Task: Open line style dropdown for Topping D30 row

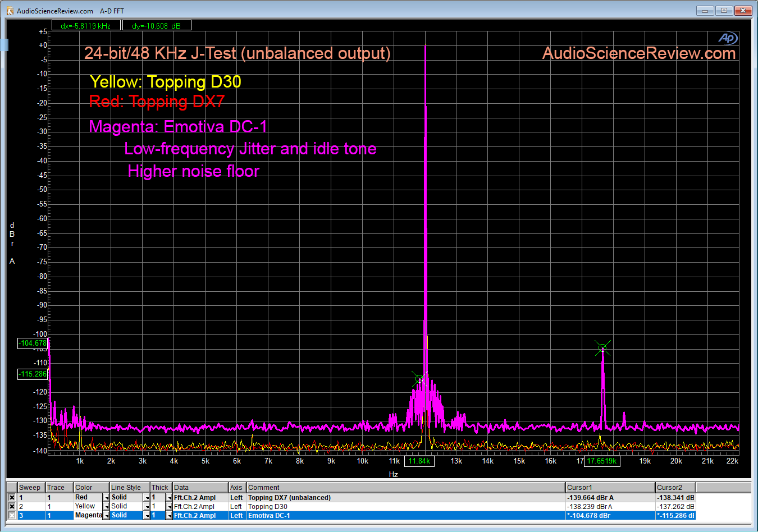Action: click(x=147, y=507)
